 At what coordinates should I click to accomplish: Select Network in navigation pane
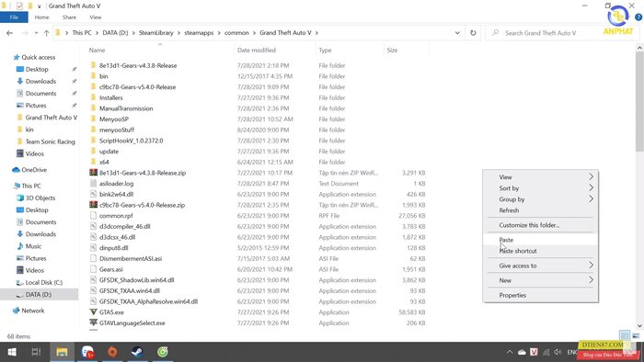(x=33, y=311)
